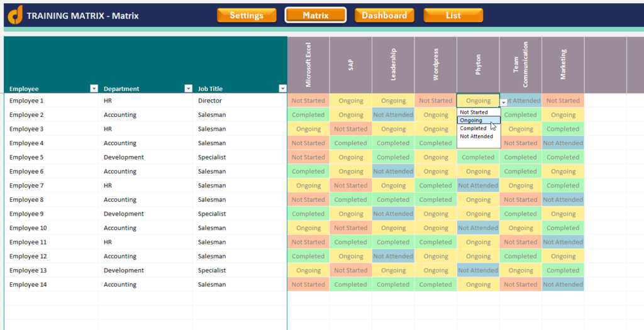The width and height of the screenshot is (644, 330).
Task: Go to the Dashboard page
Action: point(384,16)
